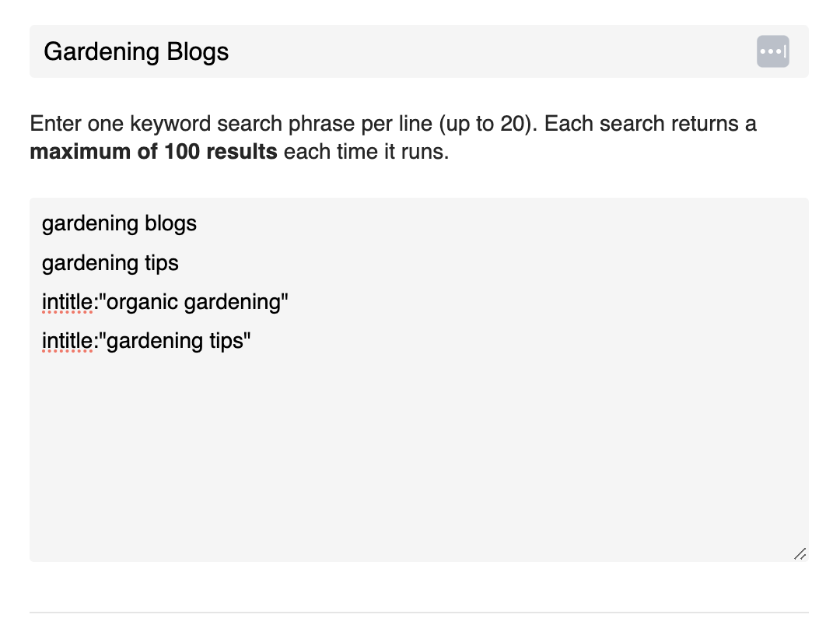Click the underlined "intitle" on the last keyword line
Viewport: 840px width, 632px height.
67,341
